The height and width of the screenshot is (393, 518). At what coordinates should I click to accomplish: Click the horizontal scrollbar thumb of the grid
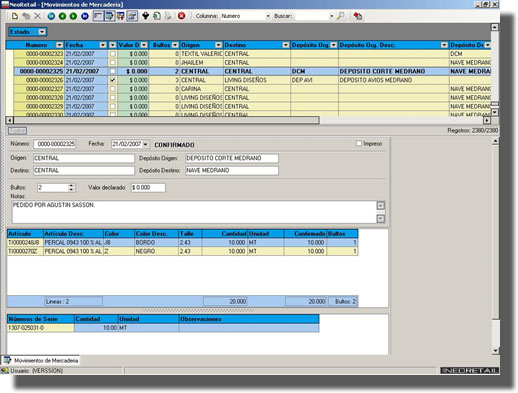pyautogui.click(x=166, y=120)
